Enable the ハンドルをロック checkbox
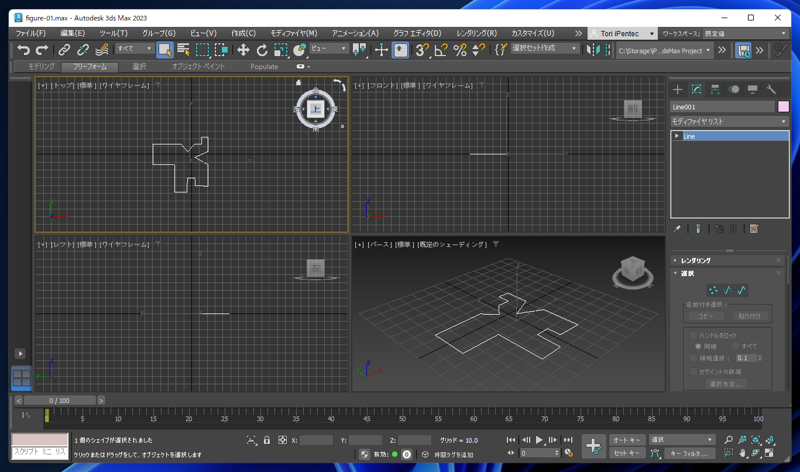 (x=693, y=335)
